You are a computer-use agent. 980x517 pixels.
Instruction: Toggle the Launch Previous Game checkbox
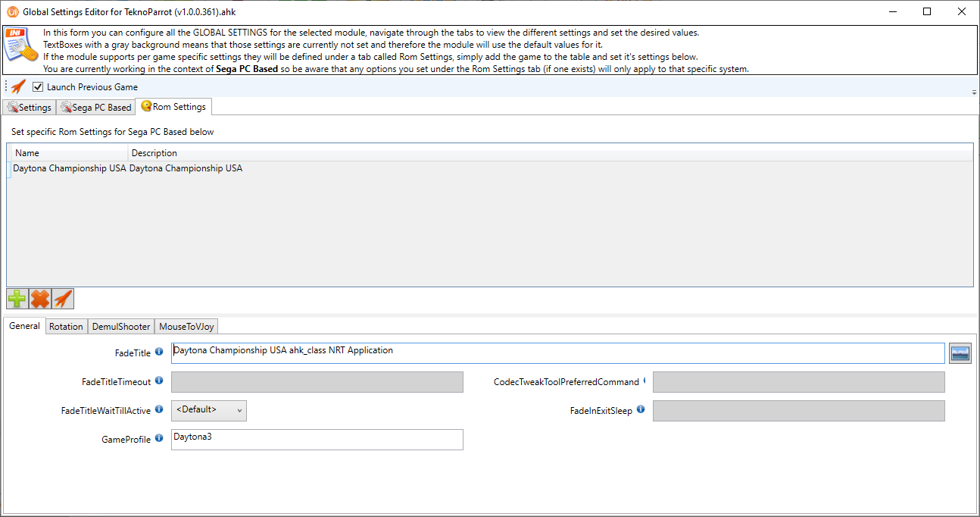pos(38,87)
